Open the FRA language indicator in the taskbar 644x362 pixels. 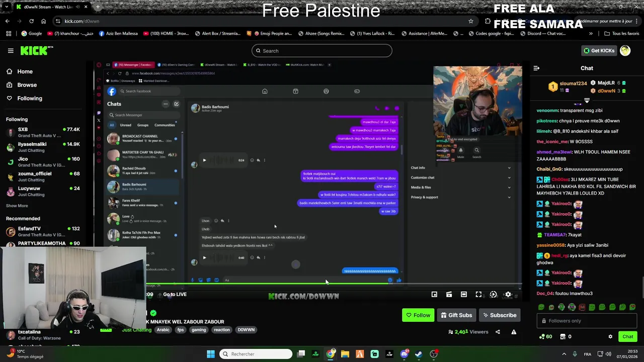[x=588, y=354]
